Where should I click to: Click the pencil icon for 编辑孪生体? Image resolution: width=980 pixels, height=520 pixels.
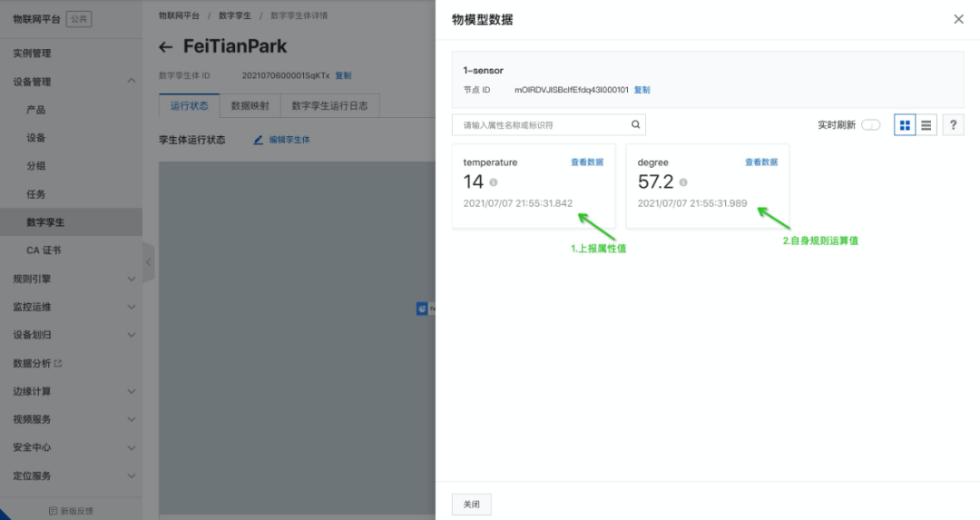click(258, 140)
